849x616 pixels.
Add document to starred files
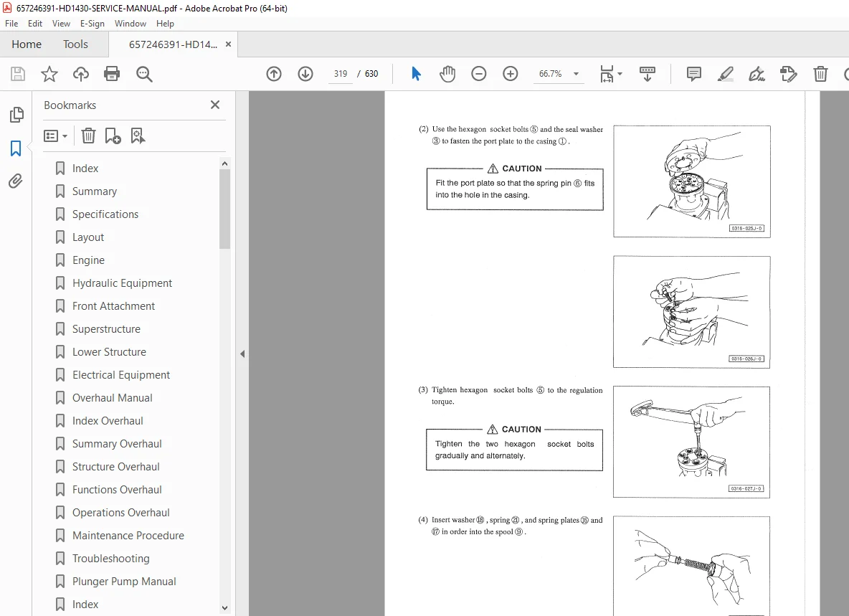click(49, 74)
